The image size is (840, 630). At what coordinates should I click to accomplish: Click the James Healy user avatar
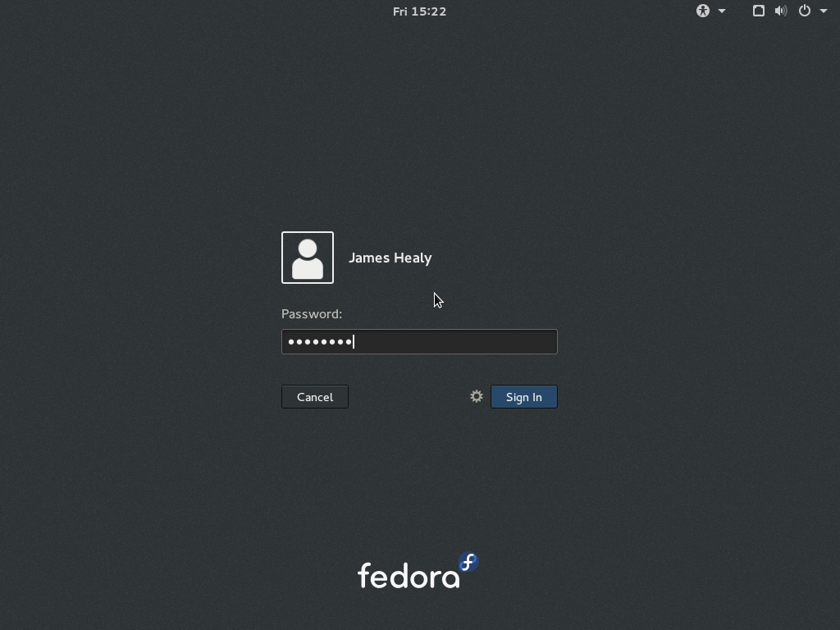pos(308,258)
